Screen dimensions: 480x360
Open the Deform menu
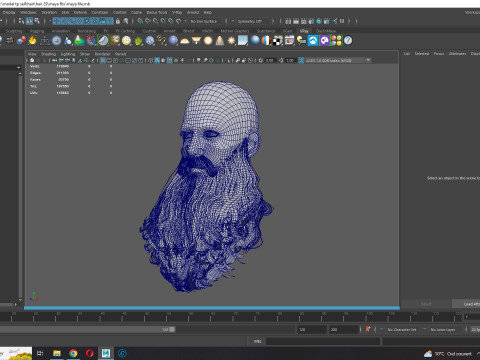click(x=80, y=12)
